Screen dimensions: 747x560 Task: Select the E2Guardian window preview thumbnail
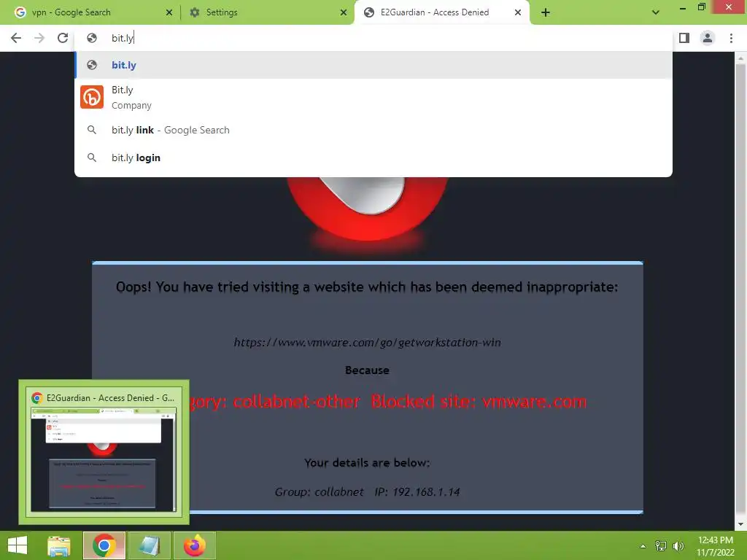click(104, 452)
